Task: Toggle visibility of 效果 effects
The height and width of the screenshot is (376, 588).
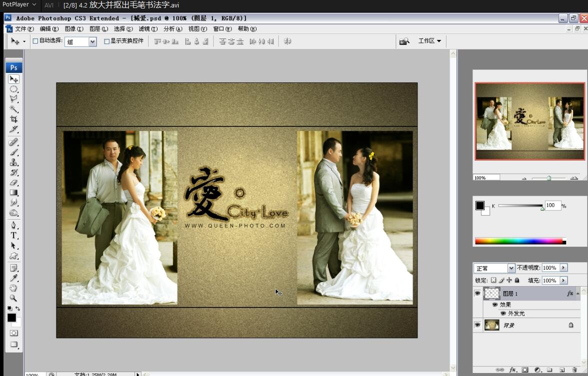Action: tap(495, 305)
